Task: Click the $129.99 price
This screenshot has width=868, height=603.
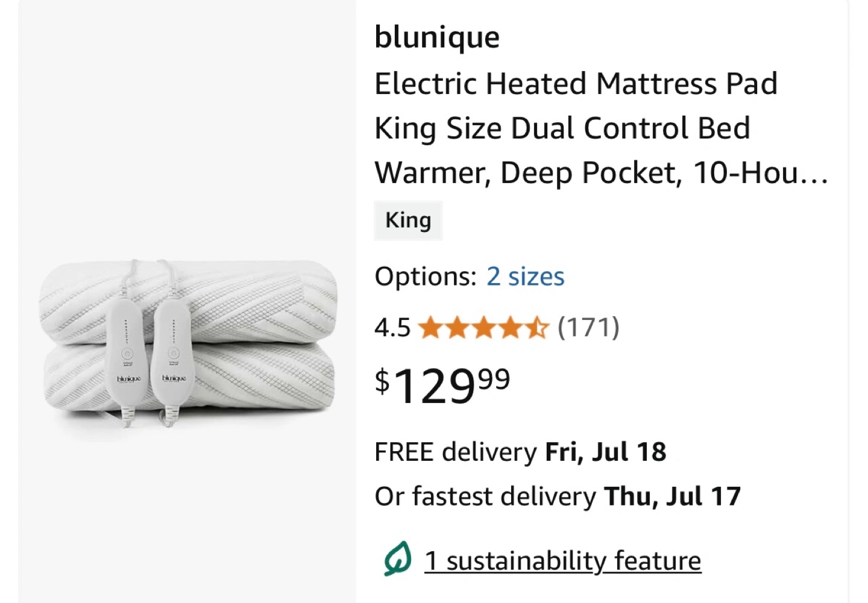Action: [x=442, y=386]
